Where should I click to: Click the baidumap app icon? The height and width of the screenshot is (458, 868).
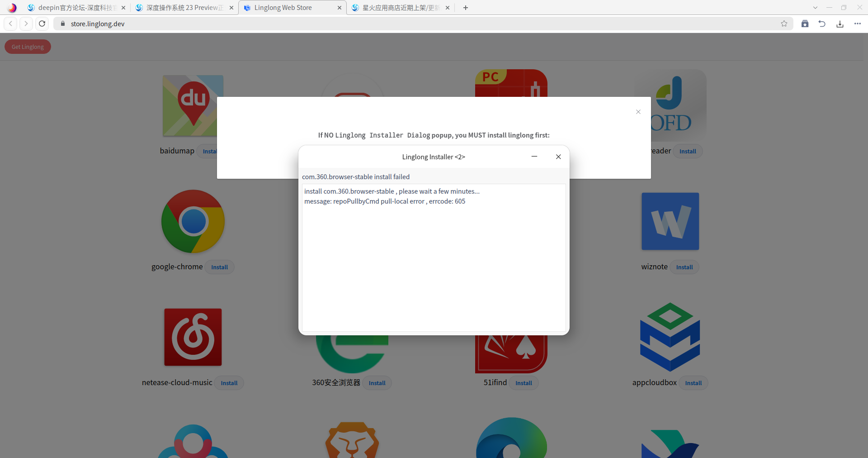[x=193, y=105]
